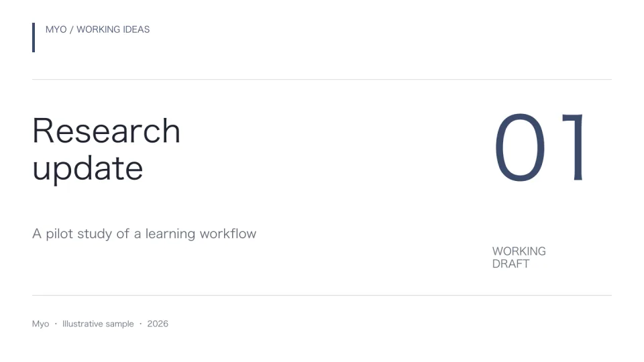Select the large digit 0
The width and height of the screenshot is (644, 362).
521,147
